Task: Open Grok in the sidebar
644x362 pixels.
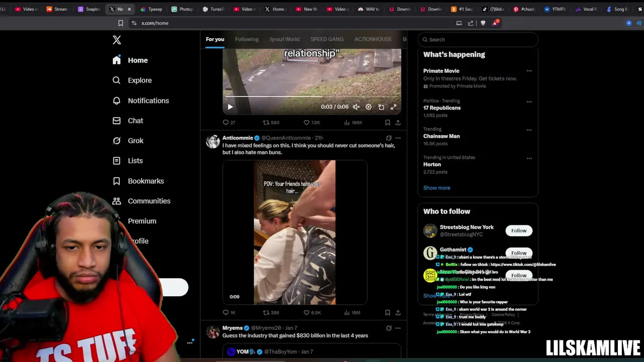Action: pyautogui.click(x=128, y=141)
